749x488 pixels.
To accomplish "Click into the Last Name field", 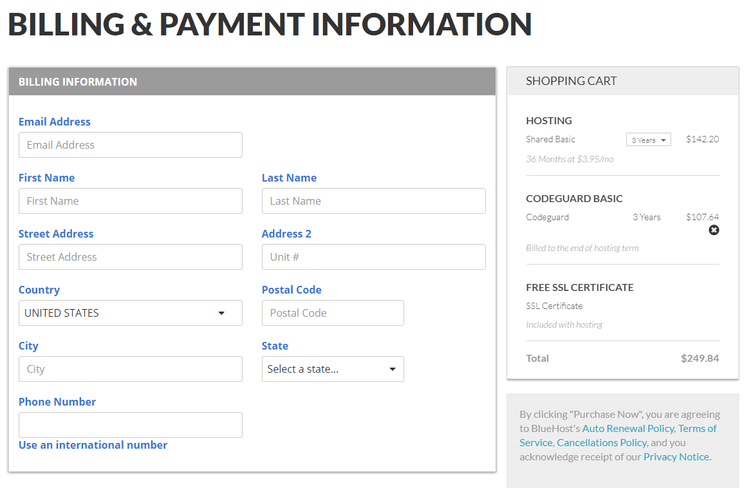I will click(374, 201).
